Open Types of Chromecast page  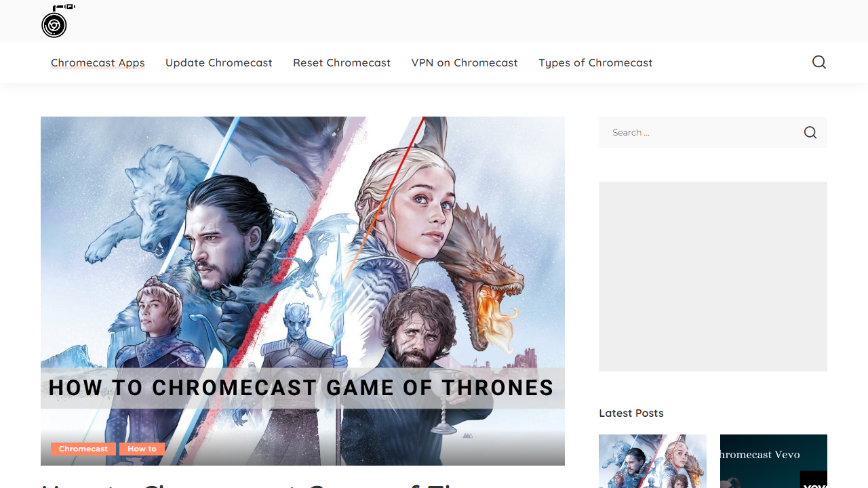point(595,62)
